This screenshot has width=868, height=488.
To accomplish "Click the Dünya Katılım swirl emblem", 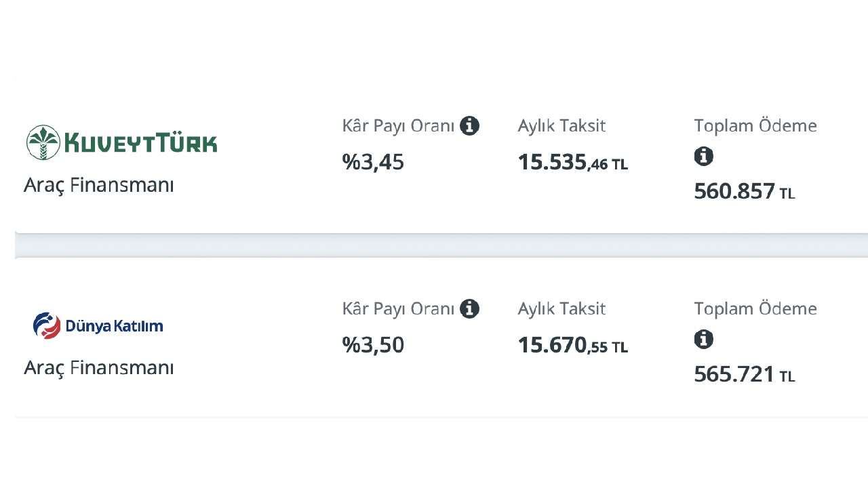I will pos(47,326).
